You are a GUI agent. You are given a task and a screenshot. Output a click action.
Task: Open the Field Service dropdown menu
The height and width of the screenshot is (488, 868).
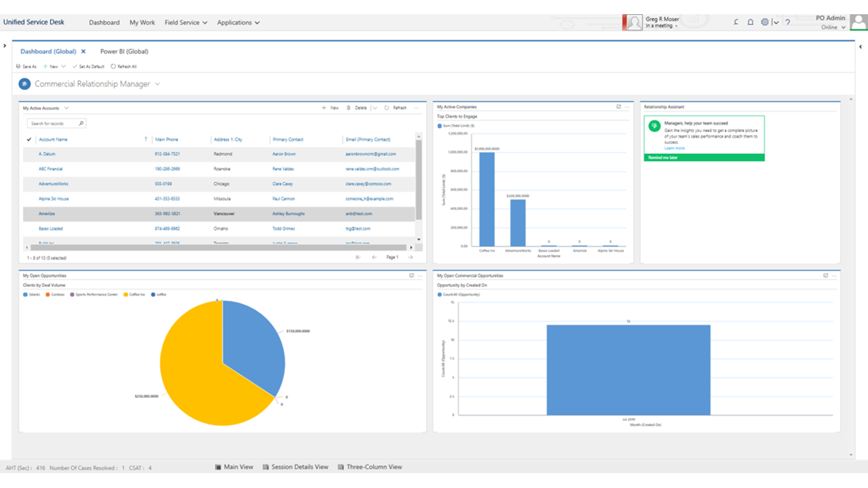coord(186,22)
